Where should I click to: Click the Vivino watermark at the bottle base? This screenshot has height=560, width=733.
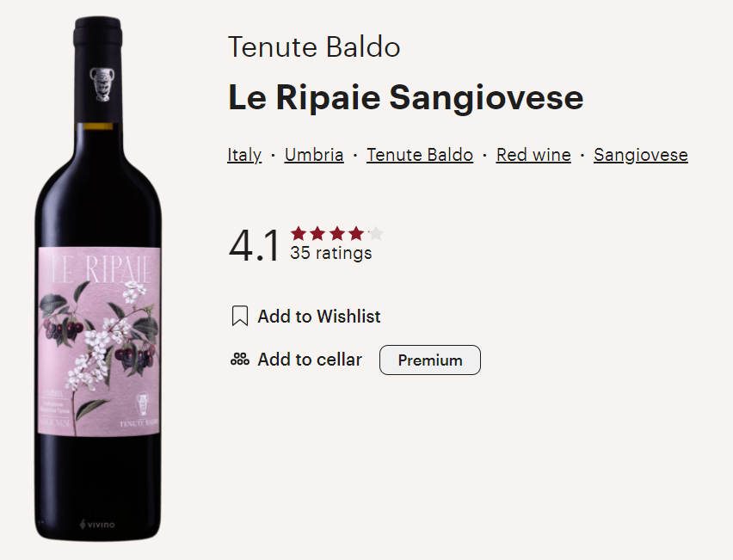(97, 523)
